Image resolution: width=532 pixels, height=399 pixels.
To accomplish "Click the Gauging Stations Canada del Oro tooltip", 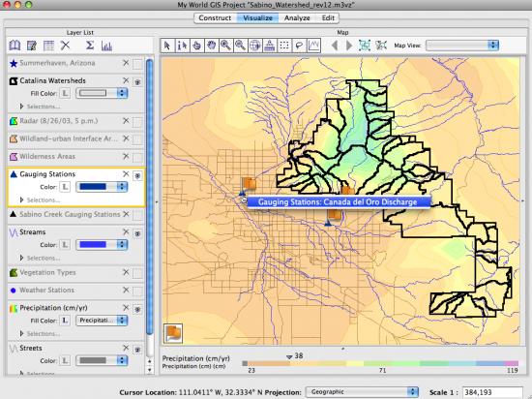I will point(339,202).
